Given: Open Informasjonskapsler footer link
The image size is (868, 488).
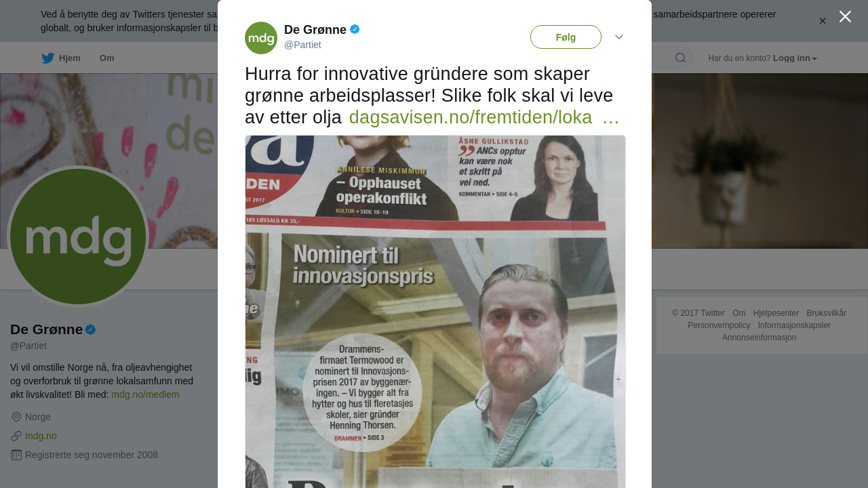Looking at the screenshot, I should (794, 325).
